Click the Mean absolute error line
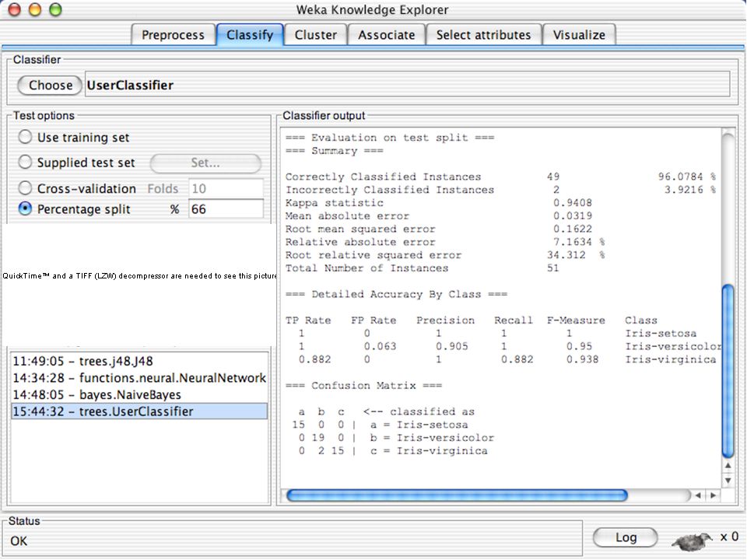 click(439, 215)
